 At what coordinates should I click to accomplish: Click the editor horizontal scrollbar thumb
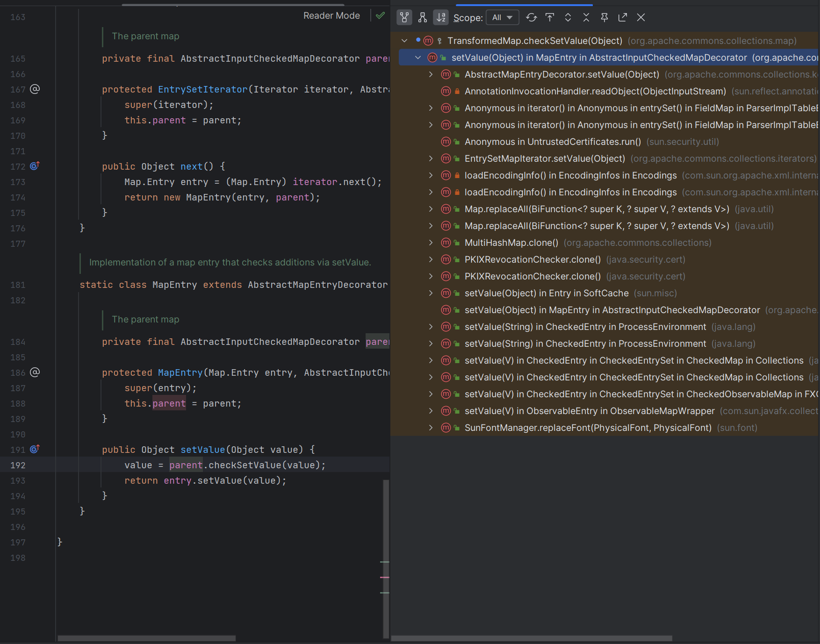(x=146, y=638)
